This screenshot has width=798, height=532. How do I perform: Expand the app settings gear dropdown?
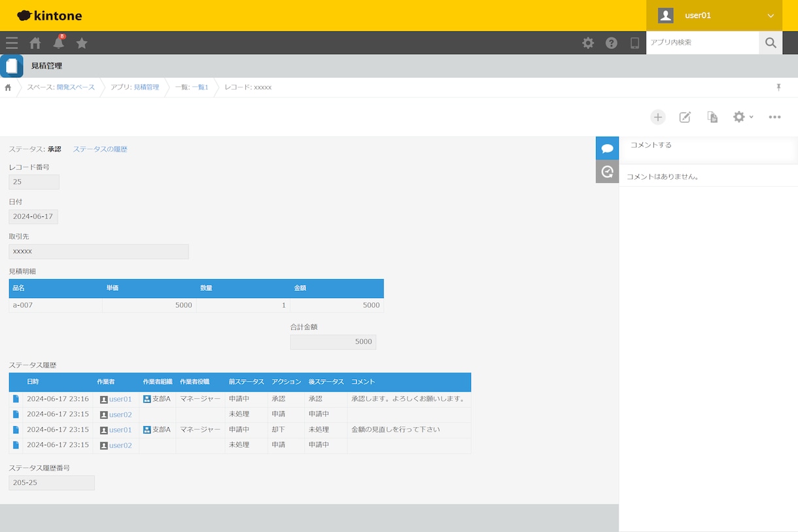coord(742,117)
